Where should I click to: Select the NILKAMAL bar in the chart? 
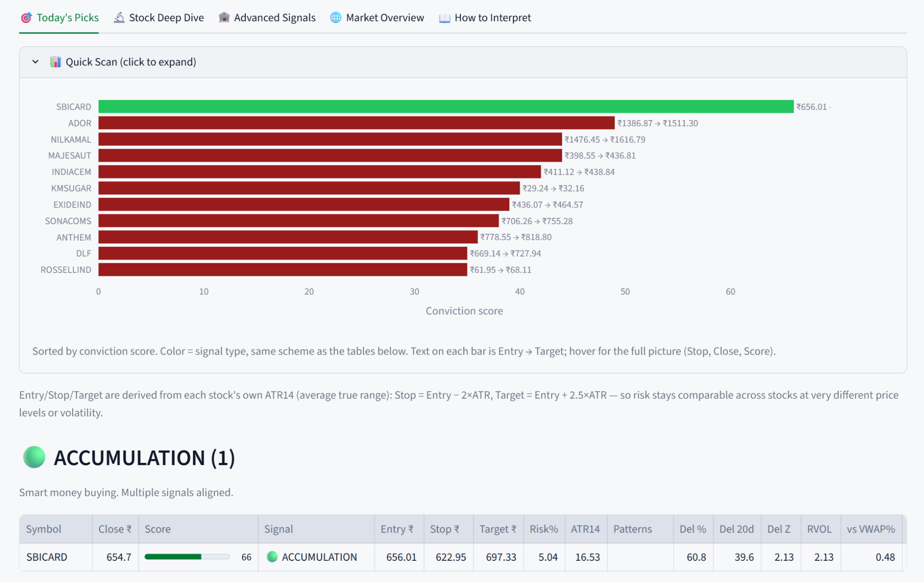coord(330,139)
